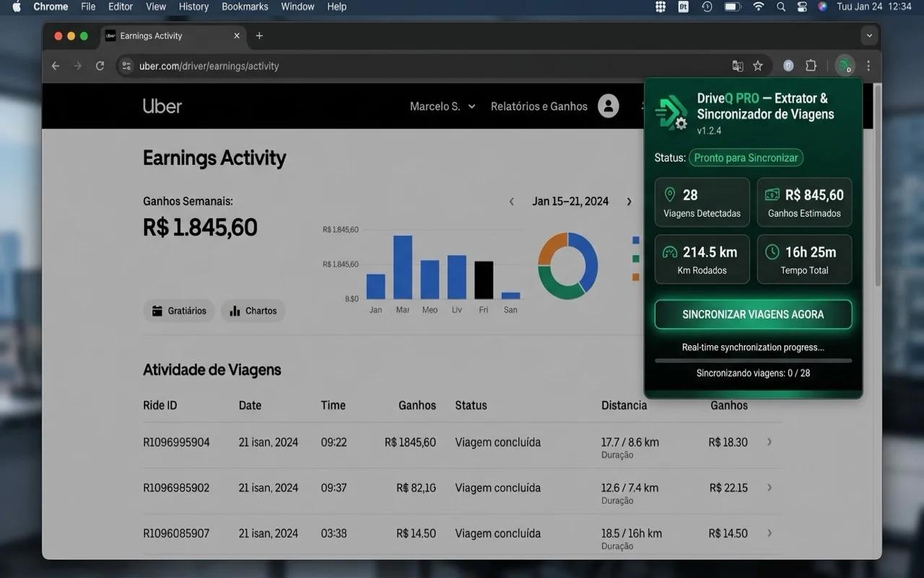Select ride ID R1096995904
The width and height of the screenshot is (924, 578).
pyautogui.click(x=176, y=442)
